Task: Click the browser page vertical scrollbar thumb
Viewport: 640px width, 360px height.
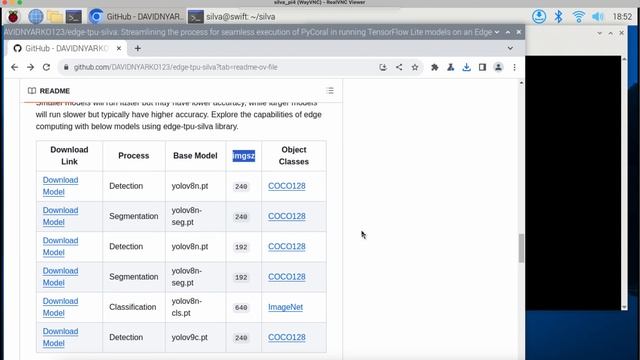Action: pos(521,248)
